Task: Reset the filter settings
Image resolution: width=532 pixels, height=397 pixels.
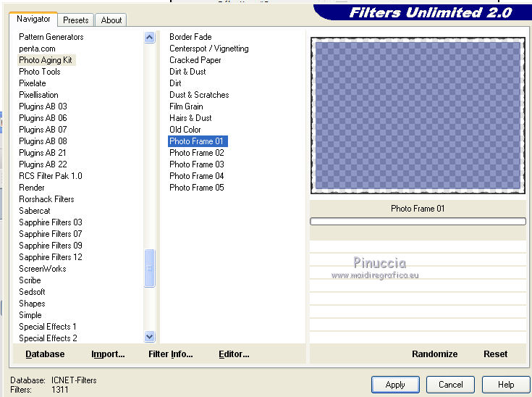Action: coord(495,354)
